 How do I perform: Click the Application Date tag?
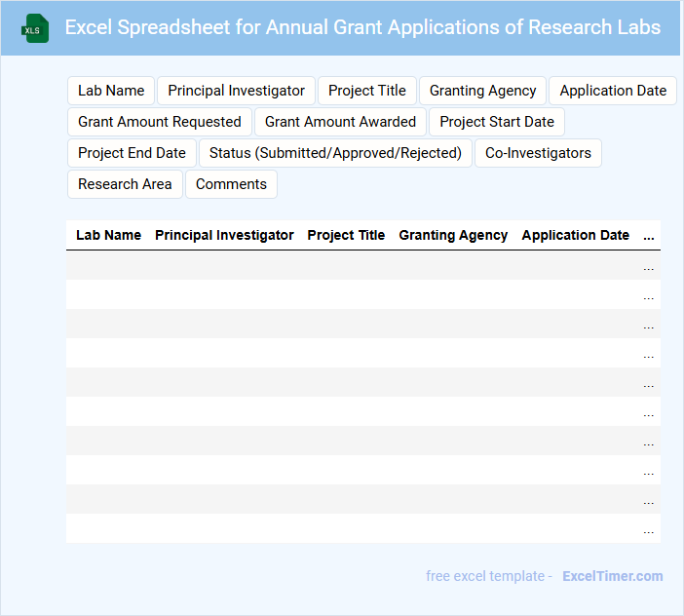pyautogui.click(x=613, y=91)
